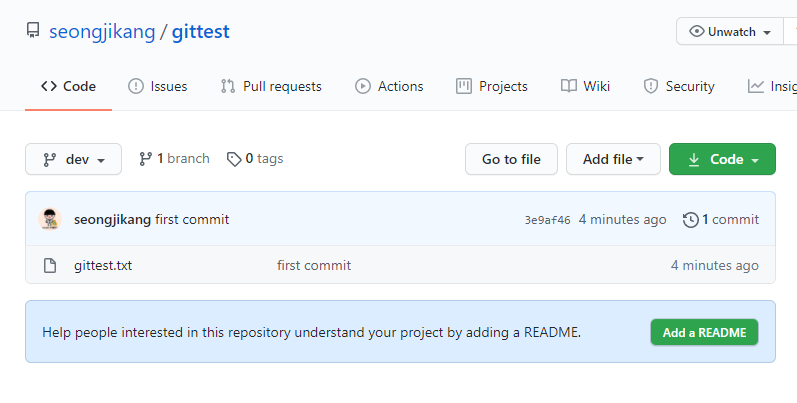797x403 pixels.
Task: Click the repository book icon
Action: [33, 32]
